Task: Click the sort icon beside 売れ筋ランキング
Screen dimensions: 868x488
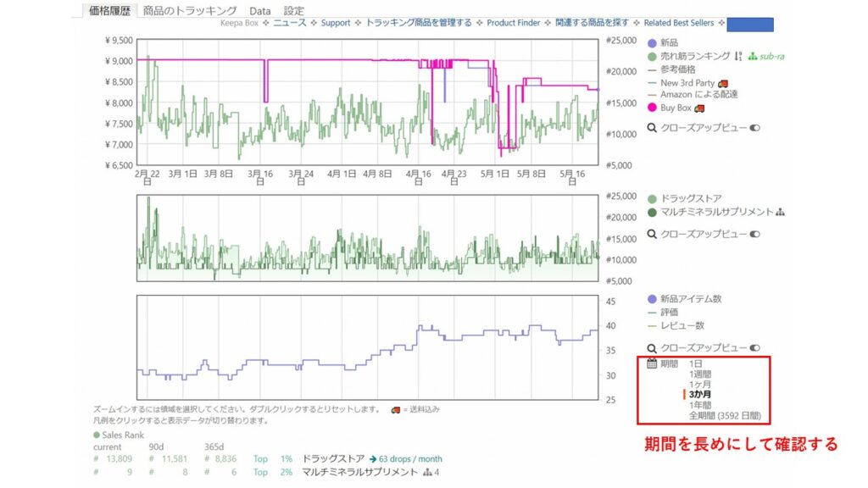Action: tap(738, 56)
